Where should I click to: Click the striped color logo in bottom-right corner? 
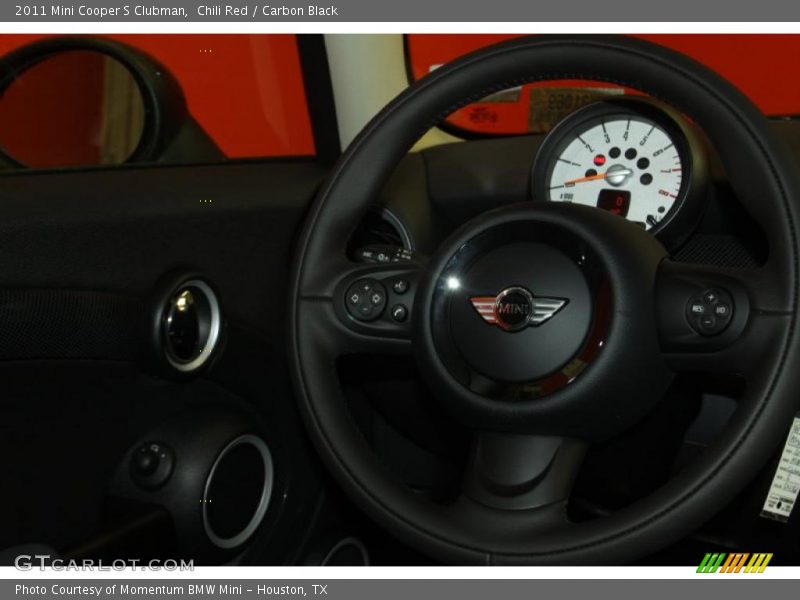click(734, 563)
